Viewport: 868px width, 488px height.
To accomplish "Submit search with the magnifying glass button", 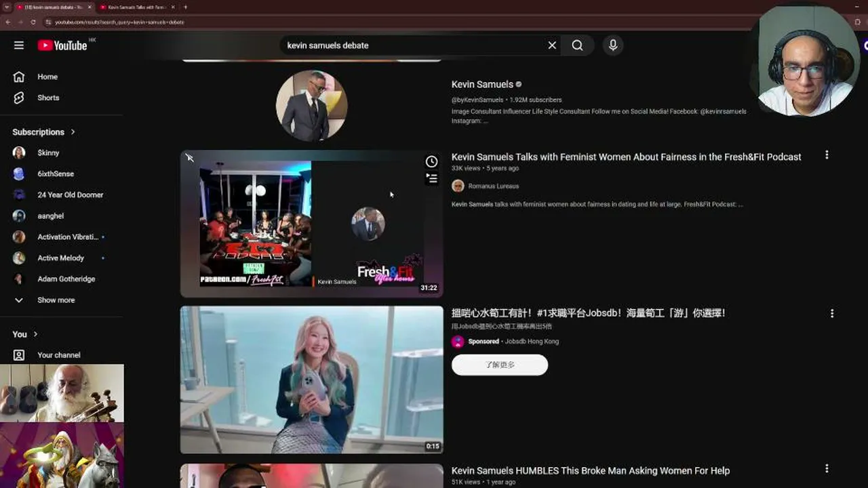I will (x=577, y=45).
